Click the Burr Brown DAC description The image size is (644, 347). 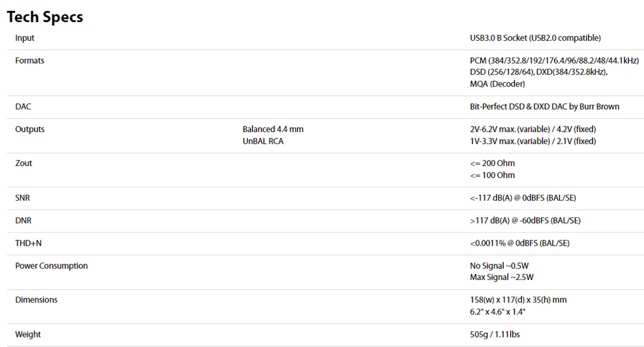click(544, 107)
